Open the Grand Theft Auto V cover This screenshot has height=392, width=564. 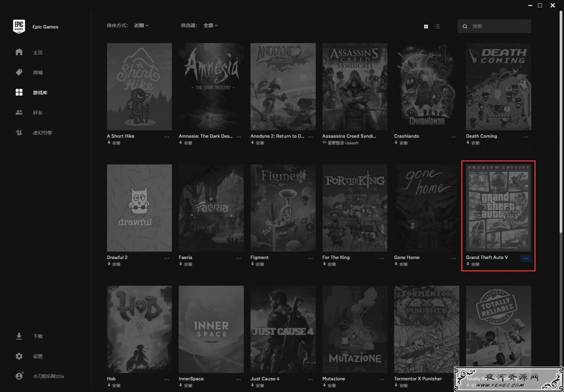click(x=498, y=208)
